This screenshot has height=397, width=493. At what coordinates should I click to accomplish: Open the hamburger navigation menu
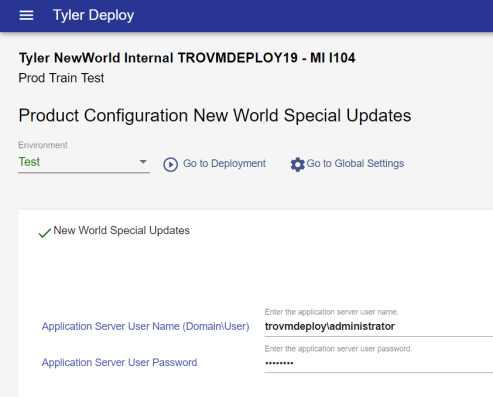pos(26,15)
